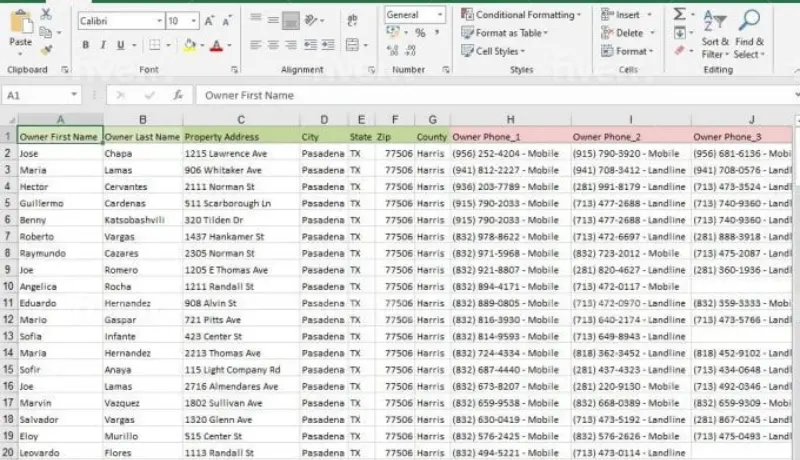Apply the Fill Color bucket
Image resolution: width=800 pixels, height=460 pixels.
pos(190,45)
